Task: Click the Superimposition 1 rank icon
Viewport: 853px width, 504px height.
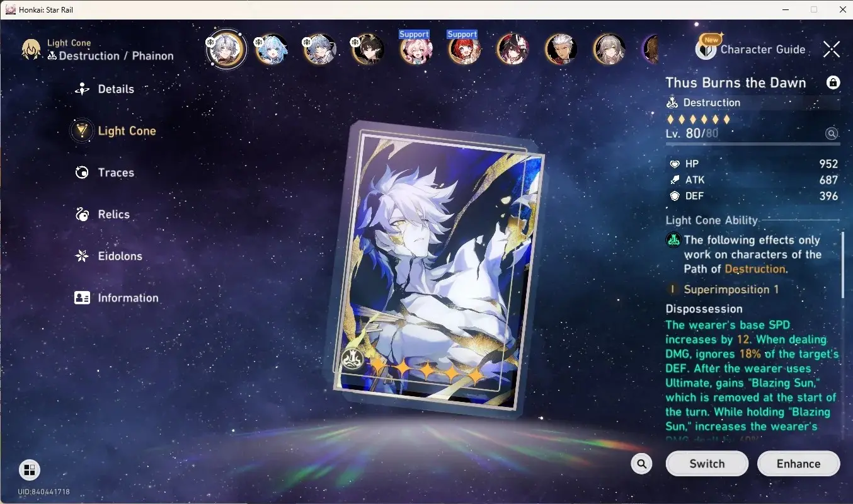Action: (x=673, y=290)
